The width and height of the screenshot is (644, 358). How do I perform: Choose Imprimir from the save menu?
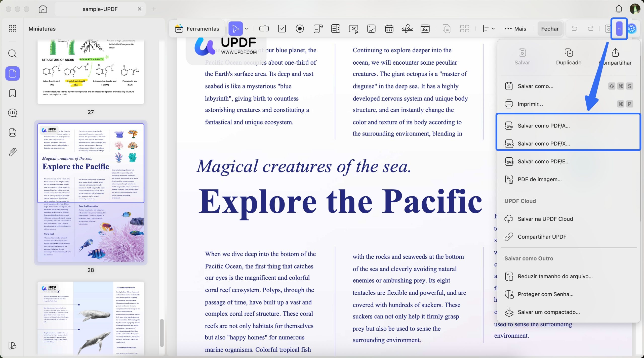pyautogui.click(x=530, y=104)
